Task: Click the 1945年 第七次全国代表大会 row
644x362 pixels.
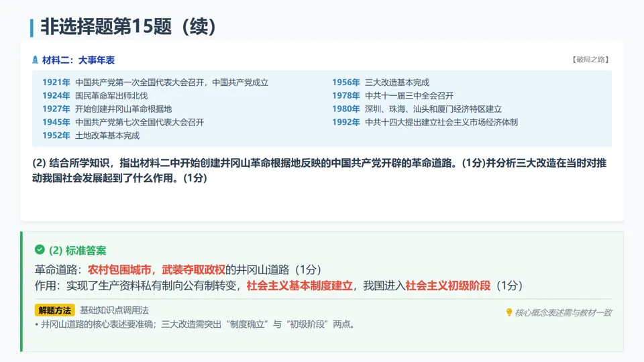Action: (x=123, y=122)
